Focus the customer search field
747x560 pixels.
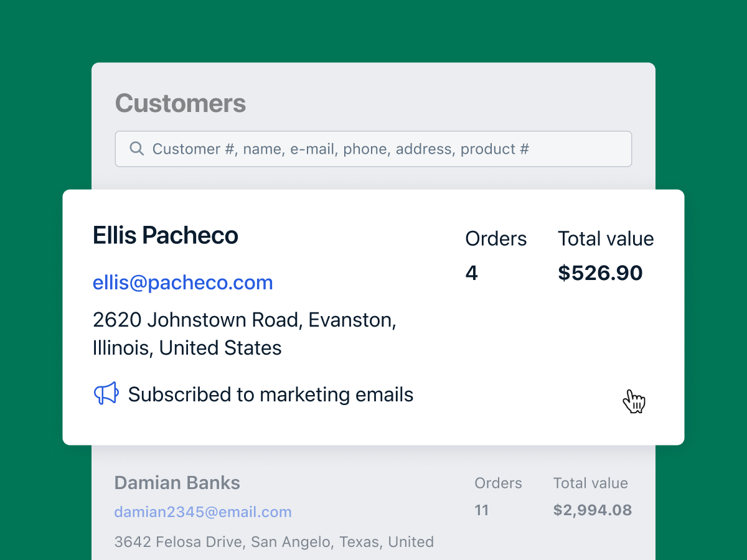click(374, 149)
